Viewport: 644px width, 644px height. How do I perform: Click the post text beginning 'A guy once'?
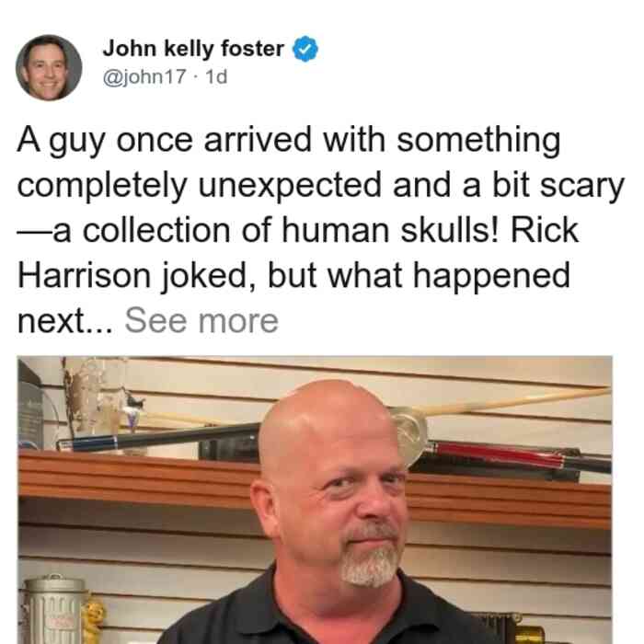[x=320, y=230]
